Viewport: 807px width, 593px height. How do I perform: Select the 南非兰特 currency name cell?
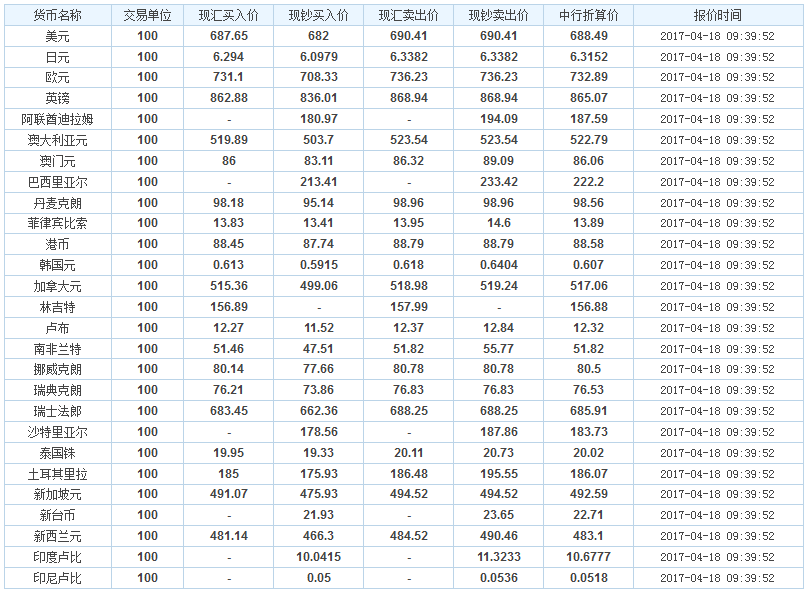pos(58,349)
